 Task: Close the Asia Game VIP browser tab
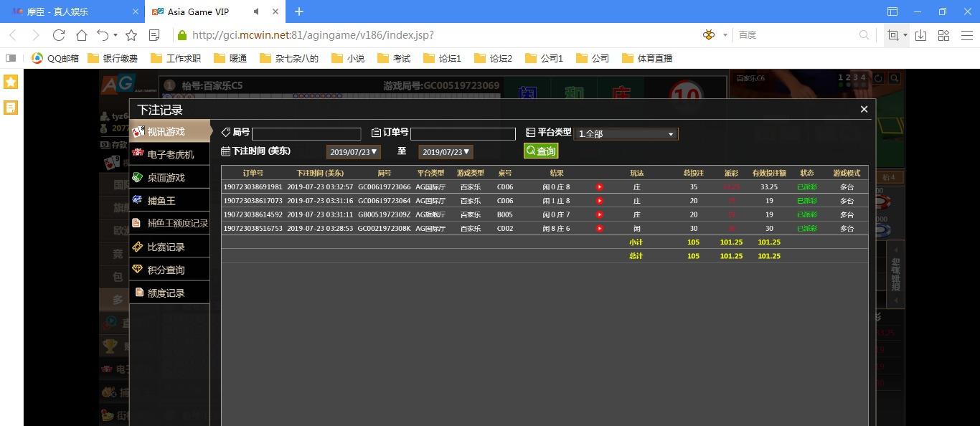pos(276,11)
